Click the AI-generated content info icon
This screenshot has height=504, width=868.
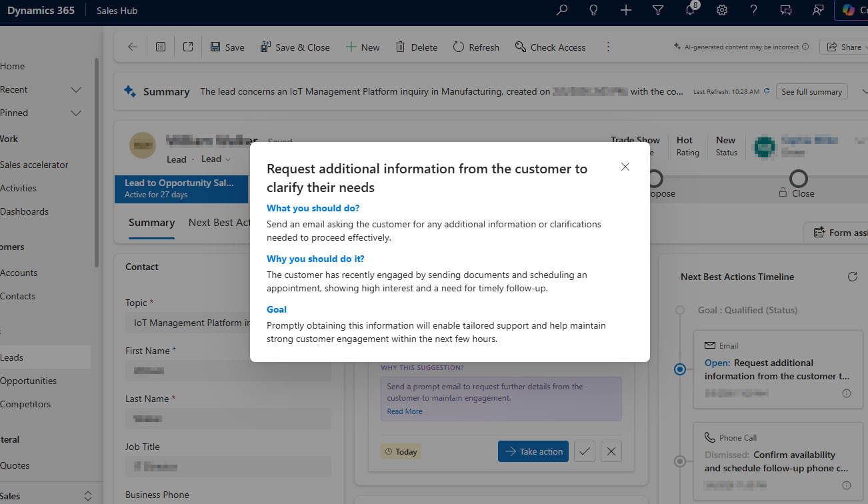click(x=805, y=47)
